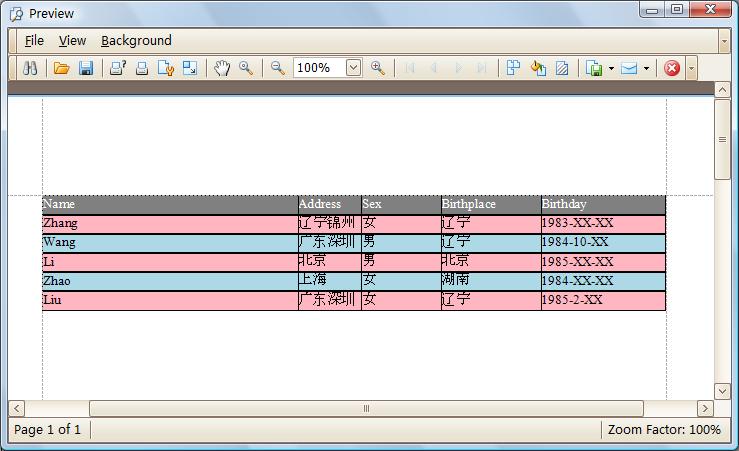Click the horizontal scrollbar right arrow
The height and width of the screenshot is (451, 739).
coord(705,408)
